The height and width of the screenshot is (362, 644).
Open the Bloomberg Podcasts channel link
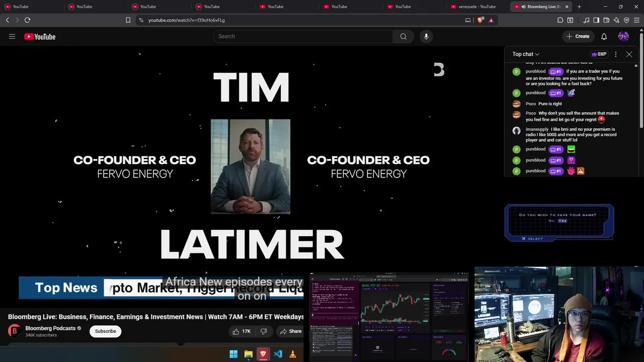click(50, 328)
